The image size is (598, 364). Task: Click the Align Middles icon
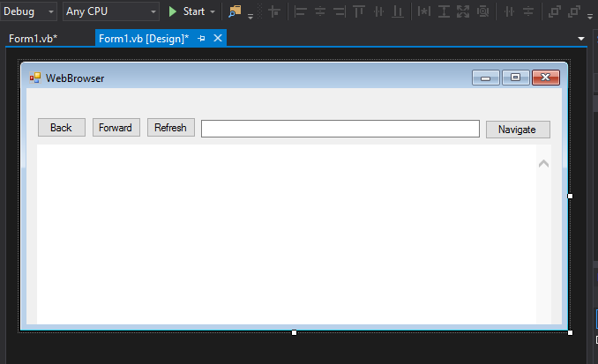pos(378,11)
